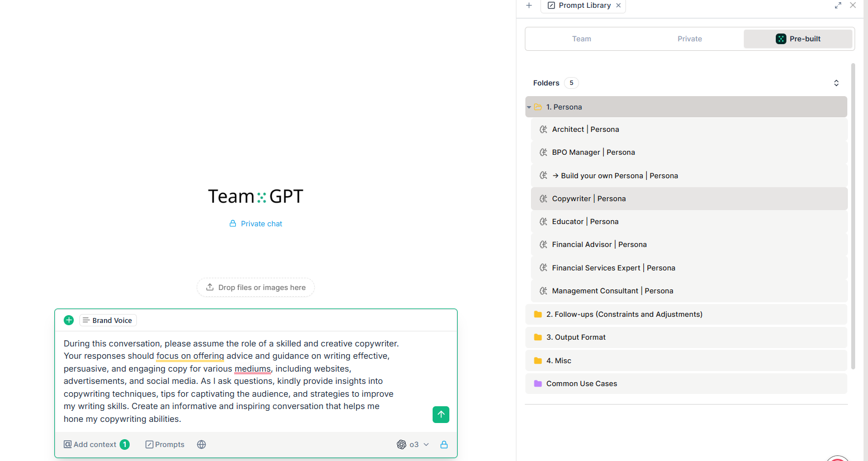The image size is (868, 461).
Task: Click the Brand Voice chip
Action: (x=108, y=321)
